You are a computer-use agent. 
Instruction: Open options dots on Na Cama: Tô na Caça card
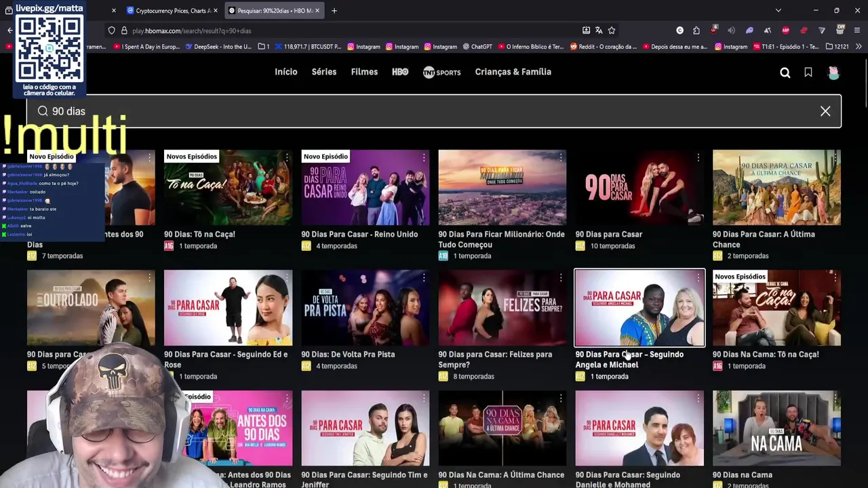point(835,277)
